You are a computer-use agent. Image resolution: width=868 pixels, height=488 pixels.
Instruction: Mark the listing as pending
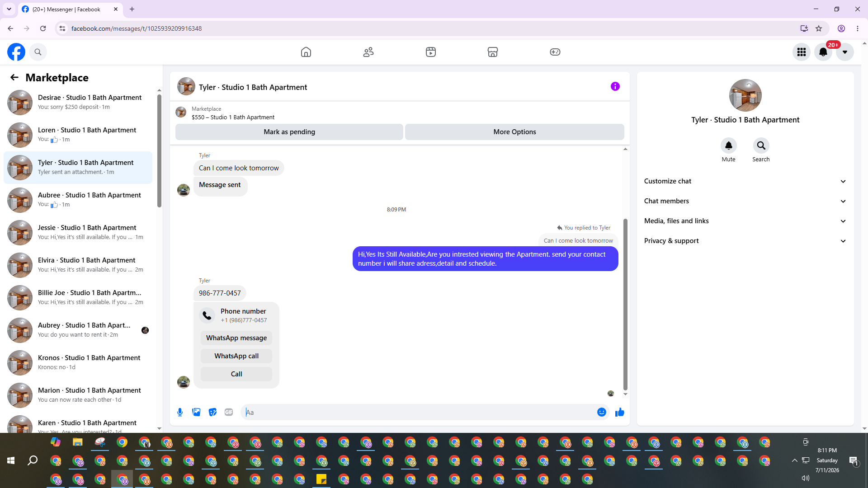tap(289, 132)
